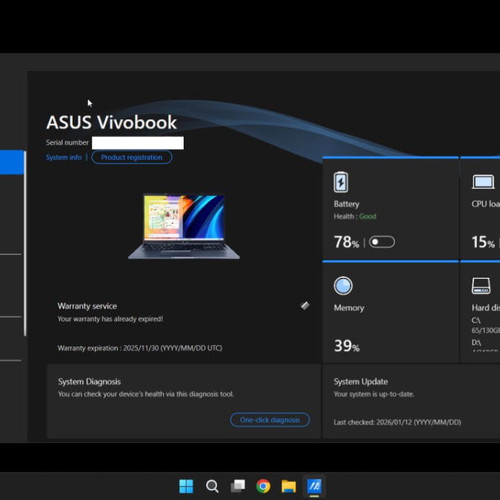500x500 pixels.
Task: Toggle the battery switch beside 78%
Action: (382, 242)
